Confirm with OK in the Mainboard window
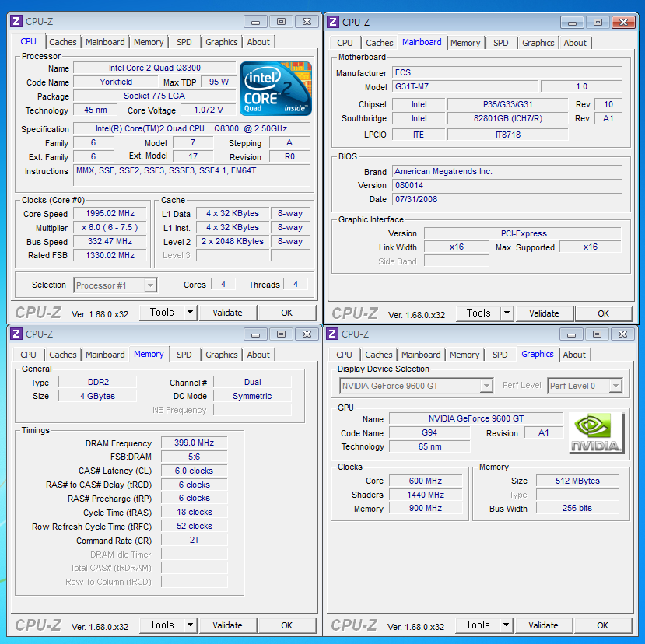 pyautogui.click(x=604, y=313)
